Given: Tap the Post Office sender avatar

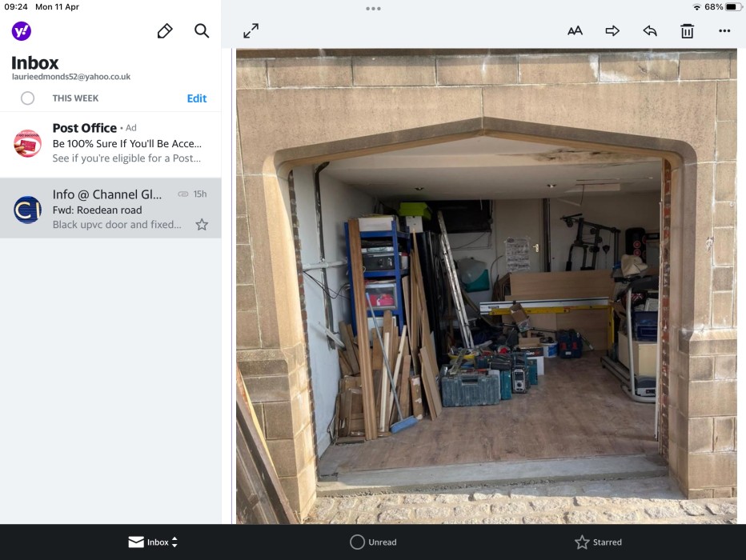Looking at the screenshot, I should click(x=27, y=143).
